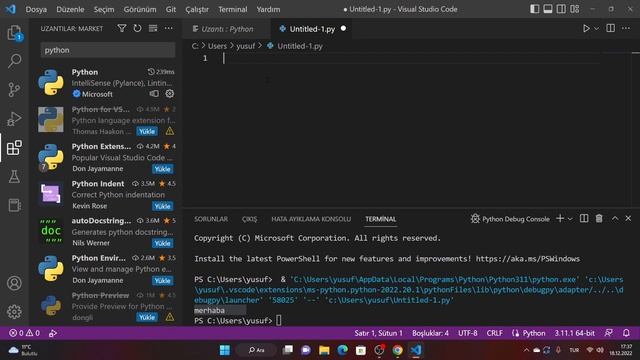Open errors and warnings status item
Image resolution: width=640 pixels, height=360 pixels.
24,333
